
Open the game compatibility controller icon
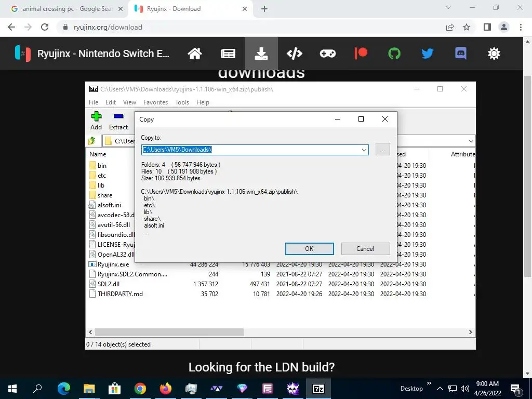[328, 54]
